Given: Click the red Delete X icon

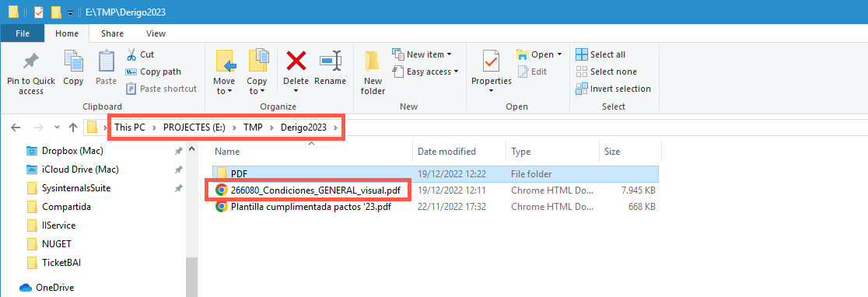Looking at the screenshot, I should 296,61.
